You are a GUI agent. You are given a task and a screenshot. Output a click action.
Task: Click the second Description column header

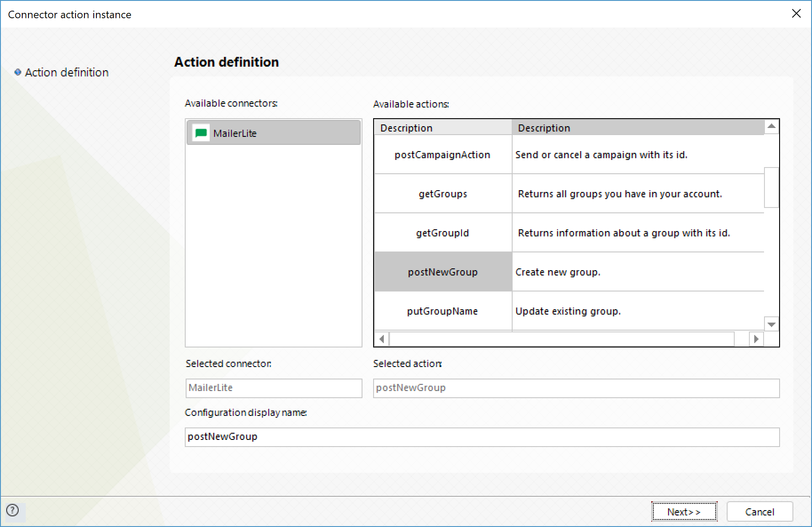click(x=638, y=128)
